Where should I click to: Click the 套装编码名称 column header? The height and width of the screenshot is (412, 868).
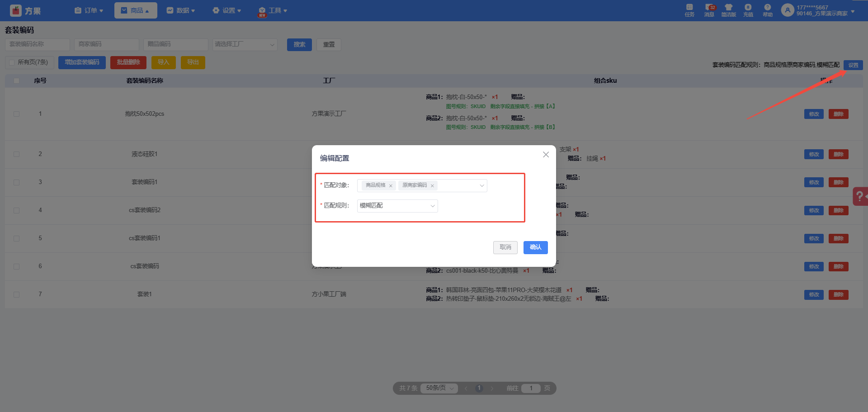pyautogui.click(x=145, y=81)
